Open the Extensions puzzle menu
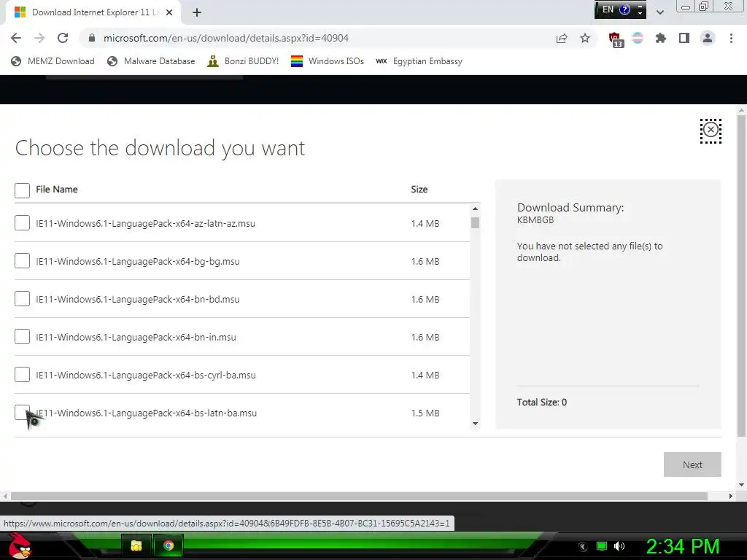The width and height of the screenshot is (747, 560). (x=660, y=38)
